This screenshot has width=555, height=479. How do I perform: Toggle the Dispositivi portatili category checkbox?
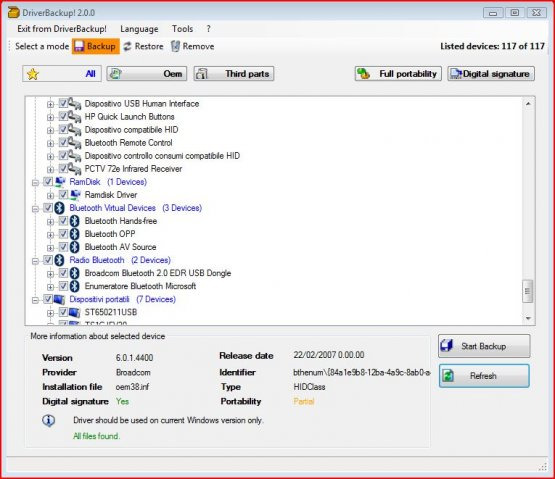point(48,300)
